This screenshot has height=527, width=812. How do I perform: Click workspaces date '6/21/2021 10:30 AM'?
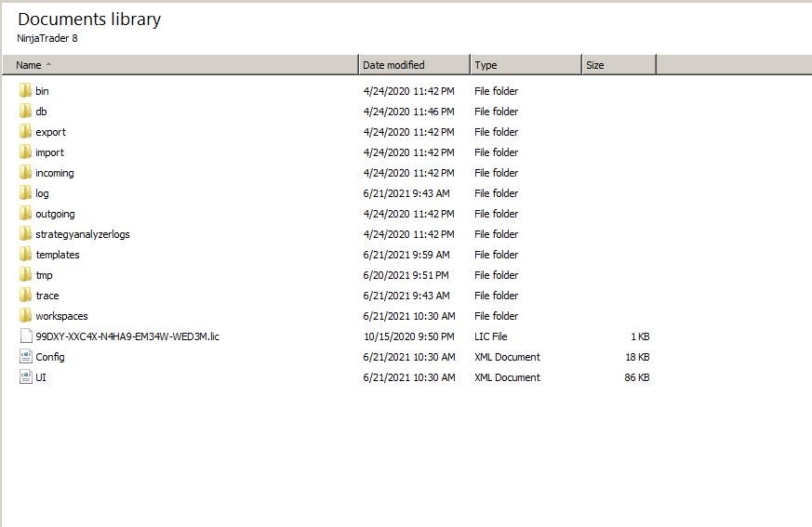(x=409, y=316)
